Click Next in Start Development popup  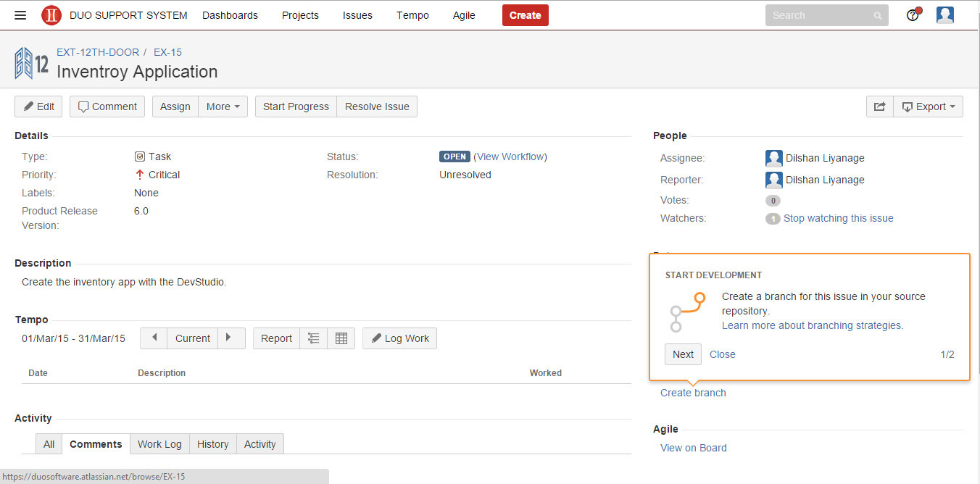point(683,354)
